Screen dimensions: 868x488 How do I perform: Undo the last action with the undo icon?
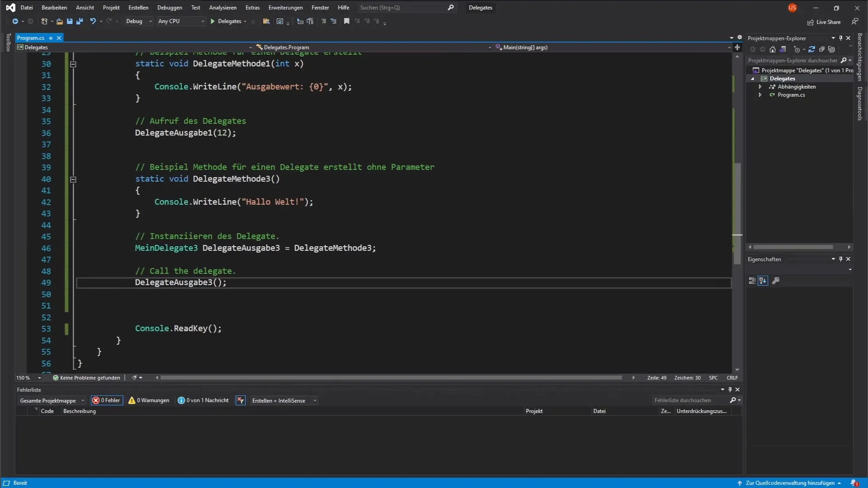[93, 21]
